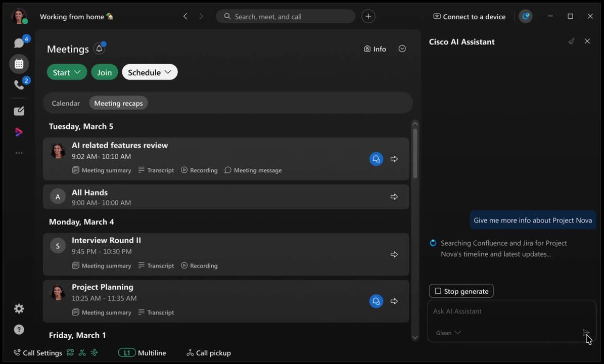Click the Help question mark icon
604x364 pixels.
pyautogui.click(x=19, y=330)
